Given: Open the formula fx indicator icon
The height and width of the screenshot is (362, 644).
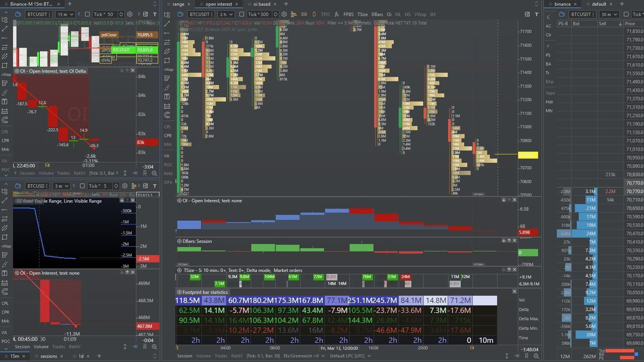Looking at the screenshot, I should [336, 14].
